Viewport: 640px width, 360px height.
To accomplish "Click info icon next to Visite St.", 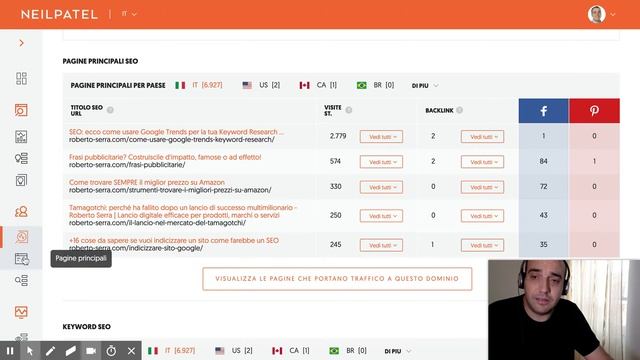I will click(x=349, y=110).
